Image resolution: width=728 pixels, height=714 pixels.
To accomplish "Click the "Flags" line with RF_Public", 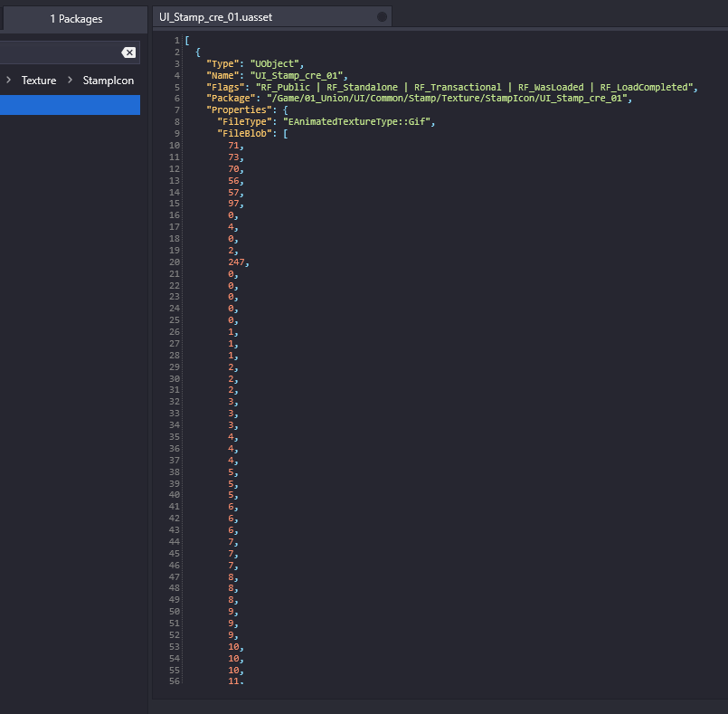I will pos(452,87).
